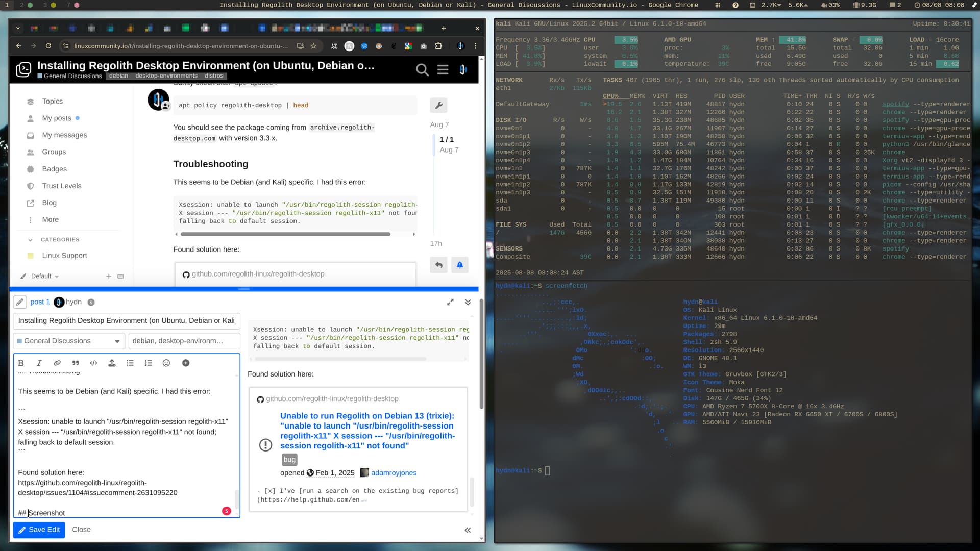Open My messages in the sidebar
The height and width of the screenshot is (551, 980).
pos(64,135)
